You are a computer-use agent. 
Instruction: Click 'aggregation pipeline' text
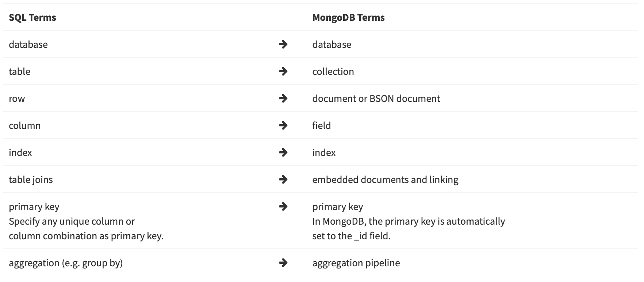point(356,263)
